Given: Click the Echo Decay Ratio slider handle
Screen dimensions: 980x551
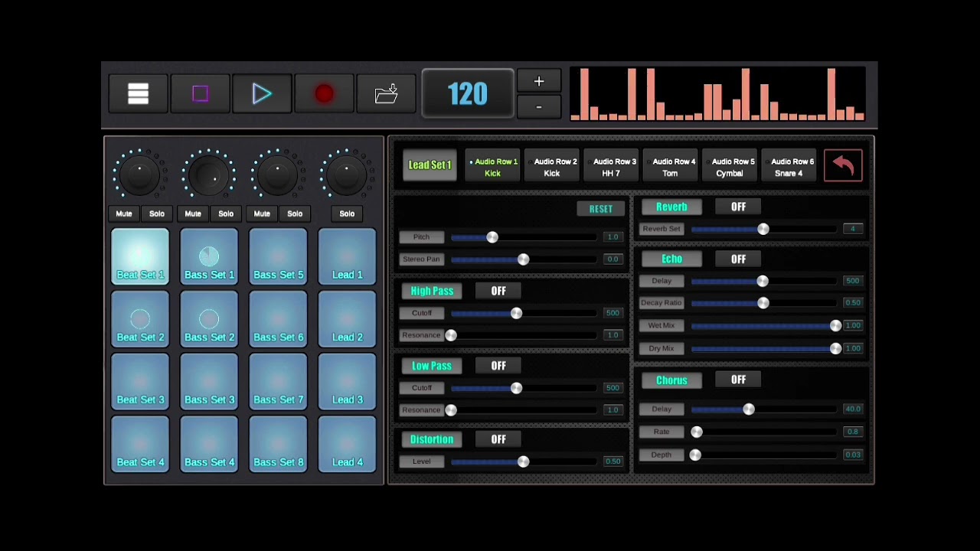Looking at the screenshot, I should 763,303.
